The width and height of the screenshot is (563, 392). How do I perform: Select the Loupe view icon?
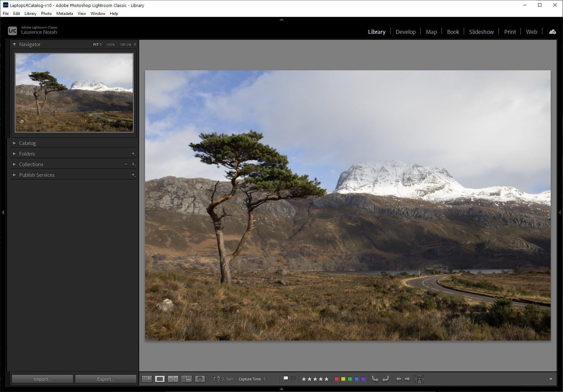(160, 379)
